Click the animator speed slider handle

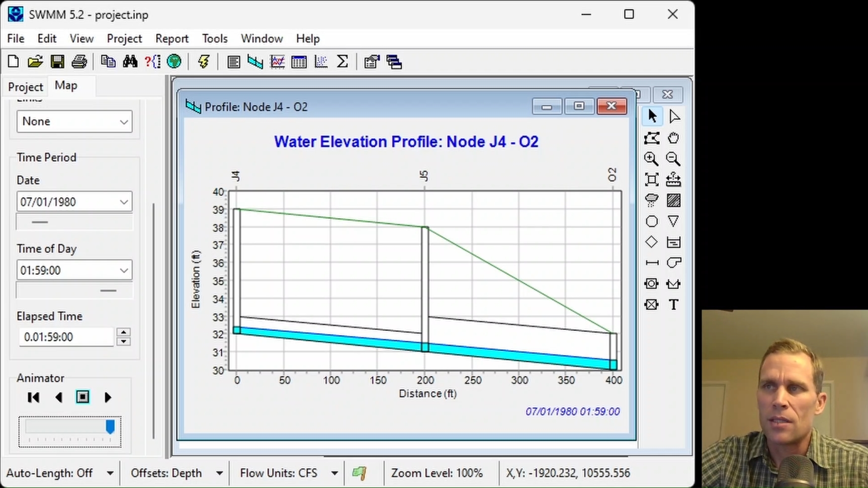tap(110, 427)
